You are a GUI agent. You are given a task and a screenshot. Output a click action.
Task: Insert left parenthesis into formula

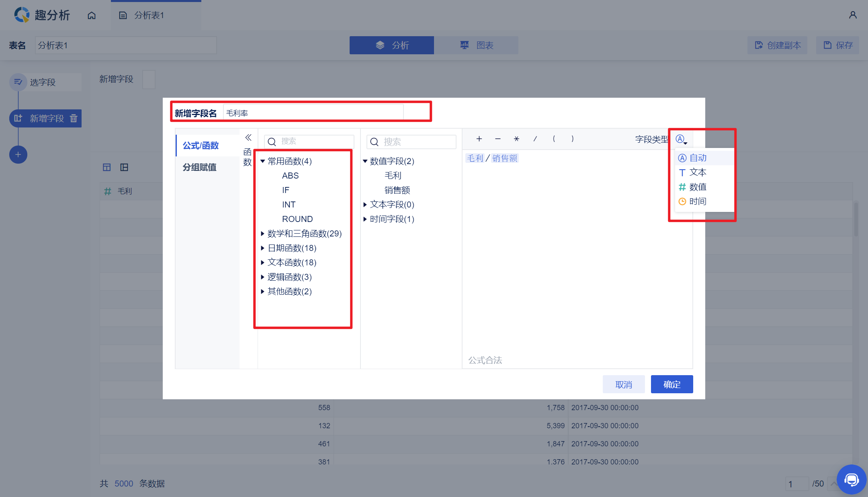click(554, 139)
